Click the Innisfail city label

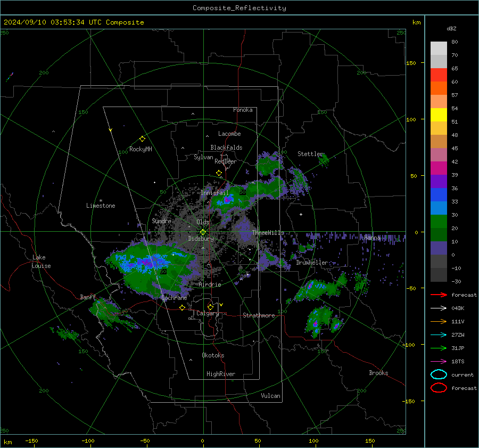(214, 193)
